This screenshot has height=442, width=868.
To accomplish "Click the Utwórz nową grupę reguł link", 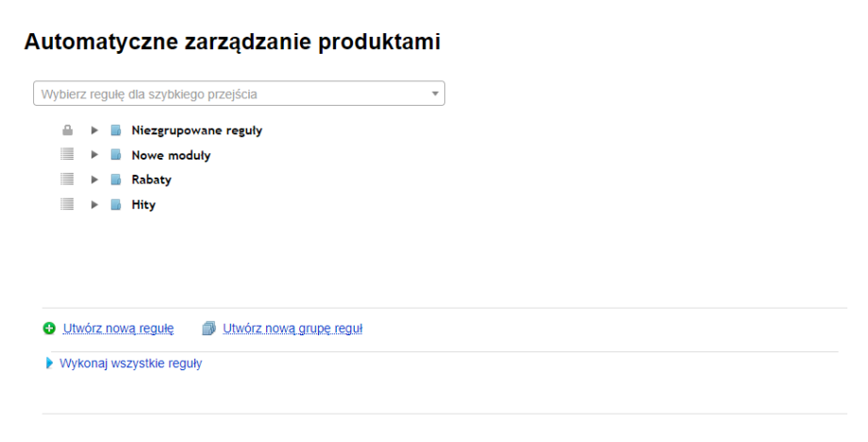I will point(292,329).
